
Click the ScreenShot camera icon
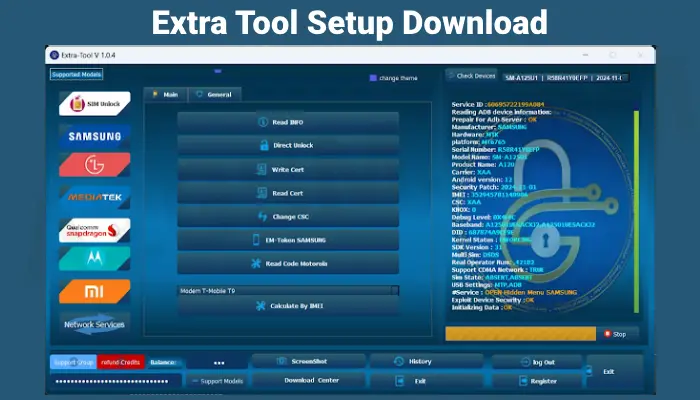coord(281,361)
